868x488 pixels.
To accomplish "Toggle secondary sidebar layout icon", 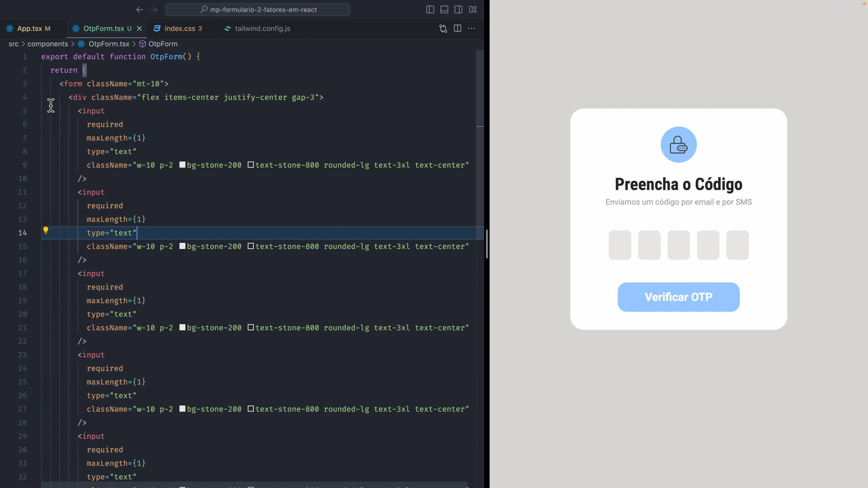I will (458, 9).
